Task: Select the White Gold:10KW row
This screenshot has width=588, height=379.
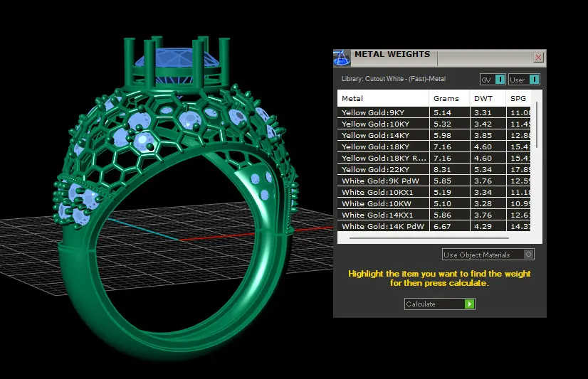Action: click(x=434, y=203)
